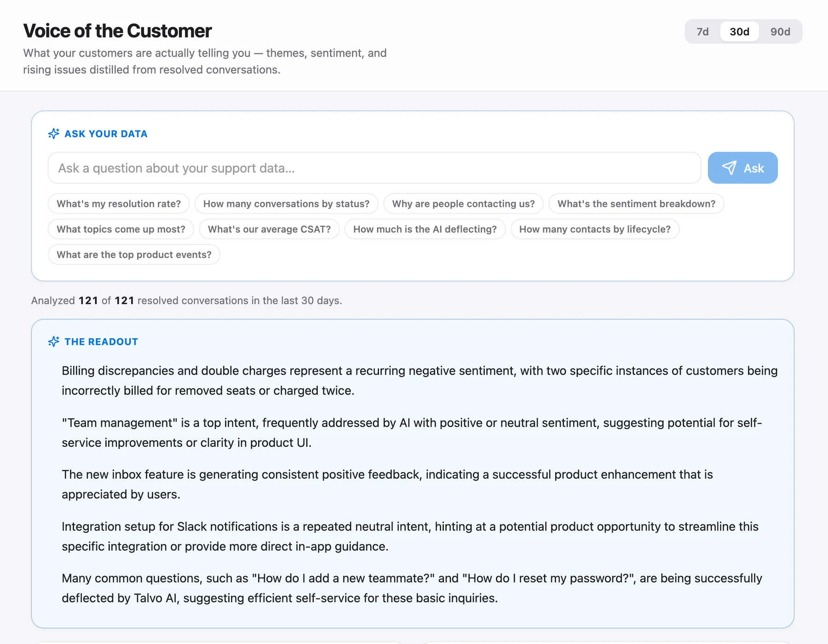Click the readout paragraph about Slack notifications integration
Image resolution: width=828 pixels, height=644 pixels.
[x=410, y=536]
